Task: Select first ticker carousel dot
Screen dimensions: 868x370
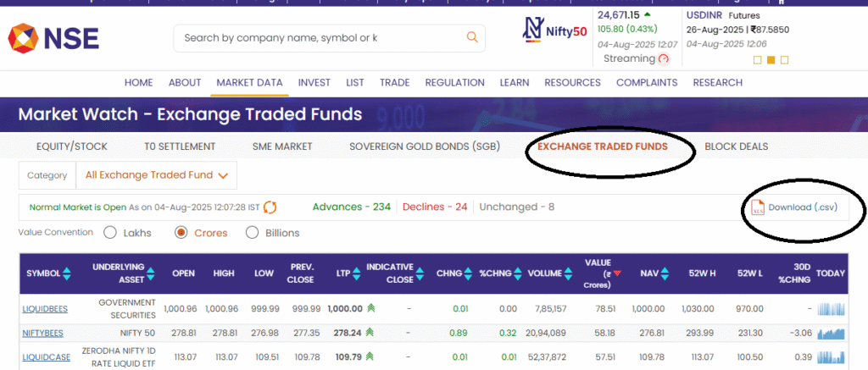Action: coord(758,60)
